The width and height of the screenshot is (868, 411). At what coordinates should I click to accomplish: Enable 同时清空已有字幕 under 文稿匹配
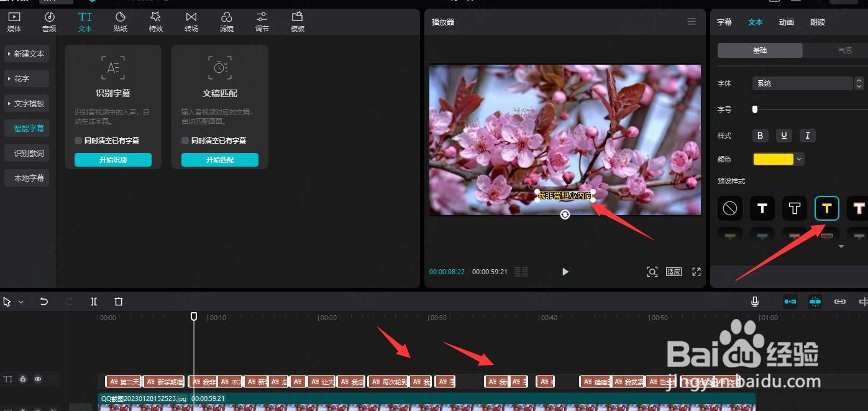click(x=185, y=140)
